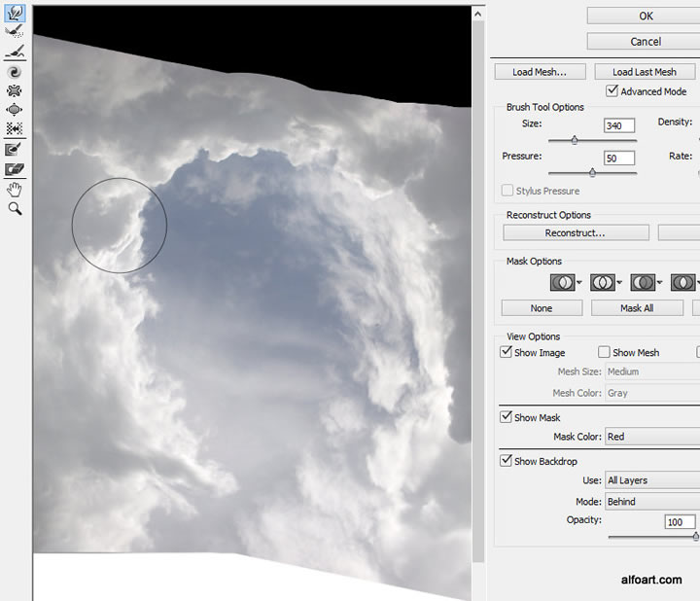Choose the Twirl Clockwise tool
The height and width of the screenshot is (601, 700).
point(15,71)
